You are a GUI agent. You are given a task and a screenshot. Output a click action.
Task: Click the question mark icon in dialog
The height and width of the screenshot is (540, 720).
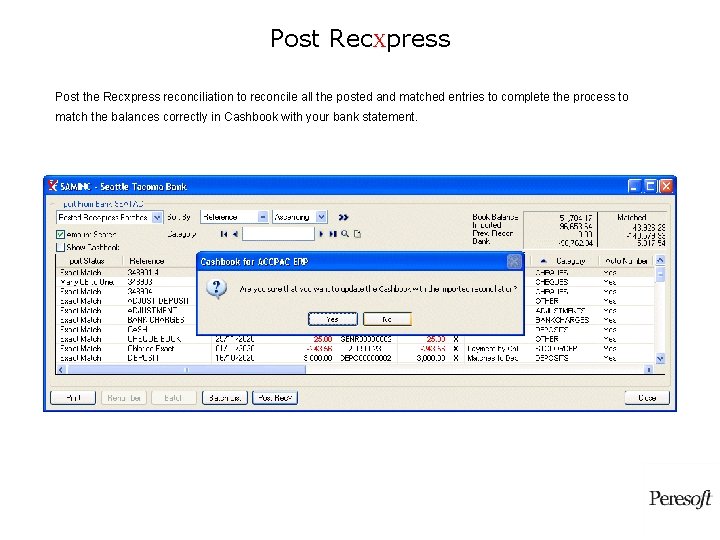tap(216, 289)
